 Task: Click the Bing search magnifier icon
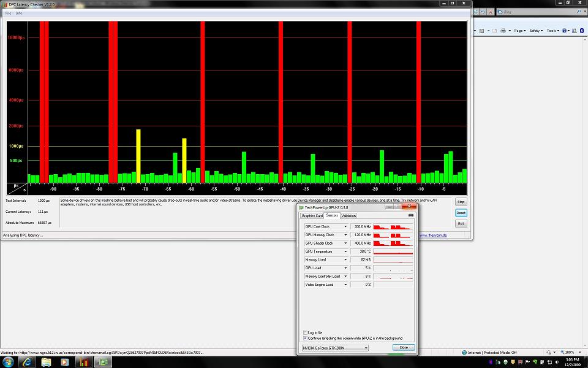(579, 12)
